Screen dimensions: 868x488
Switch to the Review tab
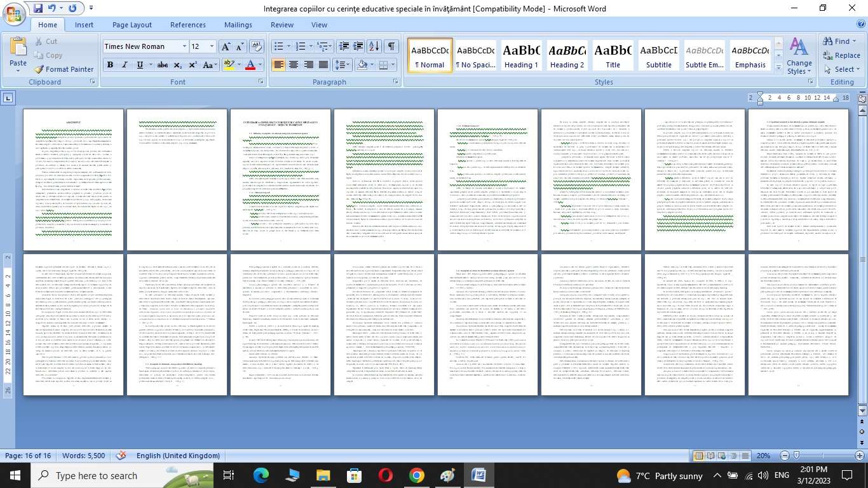point(282,25)
